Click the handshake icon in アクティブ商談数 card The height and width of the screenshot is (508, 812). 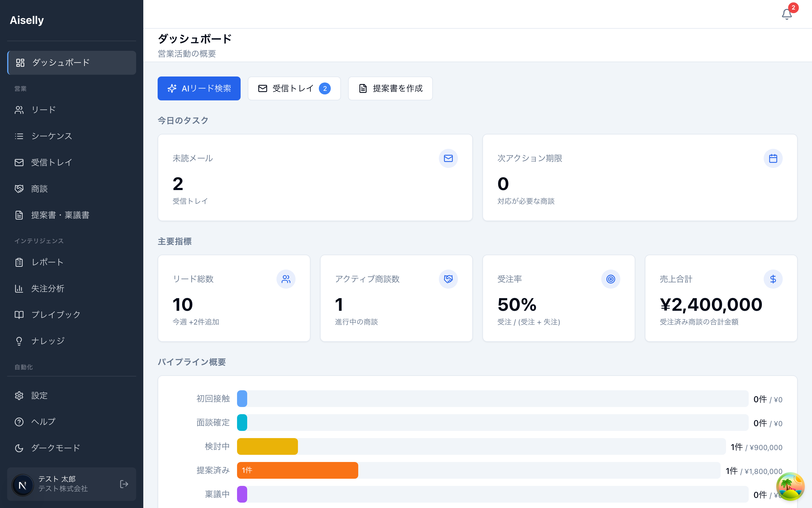[x=448, y=279]
